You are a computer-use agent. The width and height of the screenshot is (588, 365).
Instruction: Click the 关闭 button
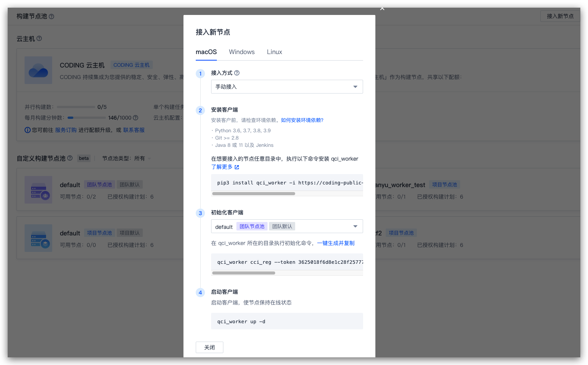click(210, 347)
